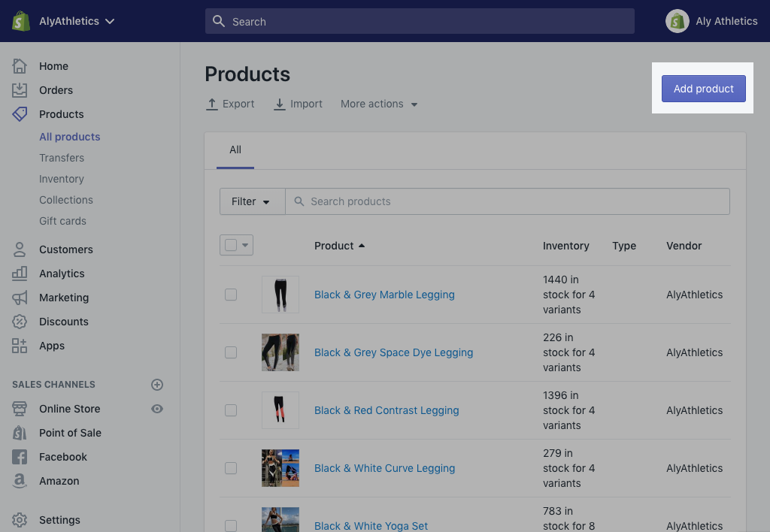Switch to the All products tab

click(235, 150)
